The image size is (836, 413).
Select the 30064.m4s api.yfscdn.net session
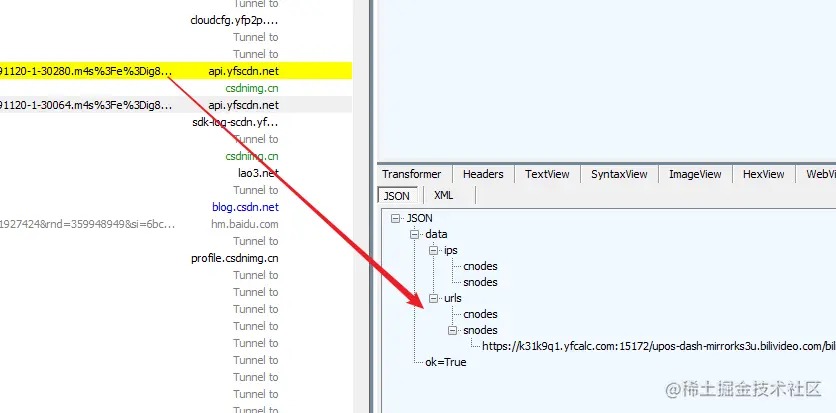click(176, 105)
